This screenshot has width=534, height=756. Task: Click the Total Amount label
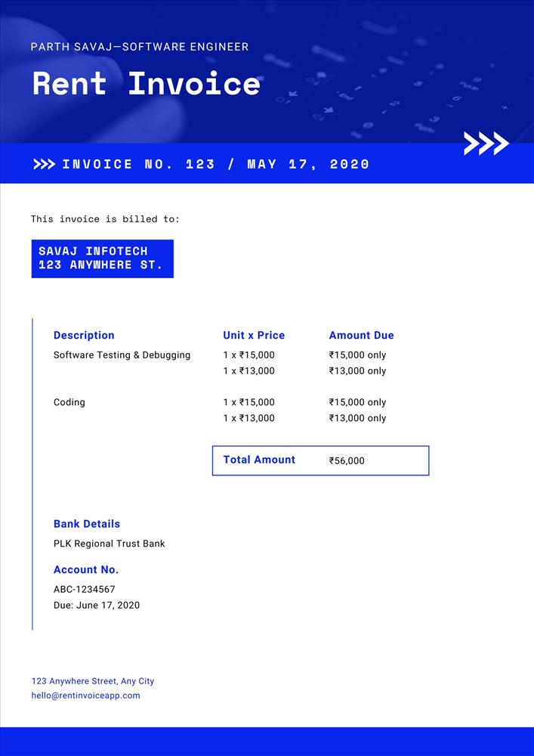click(x=259, y=460)
